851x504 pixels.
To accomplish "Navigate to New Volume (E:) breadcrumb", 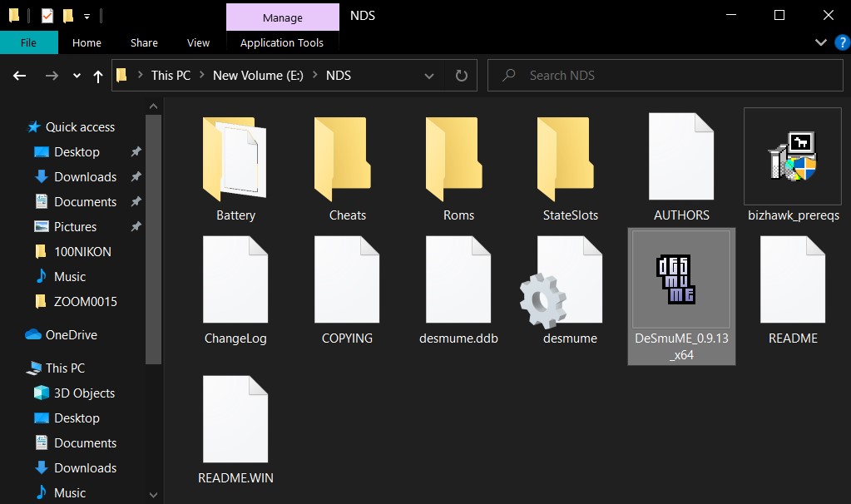I will (x=258, y=76).
